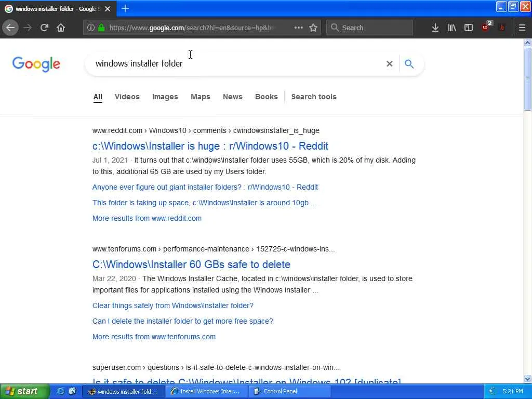532x399 pixels.
Task: Click the 'Jul 1, 2021' date text
Action: pos(110,160)
